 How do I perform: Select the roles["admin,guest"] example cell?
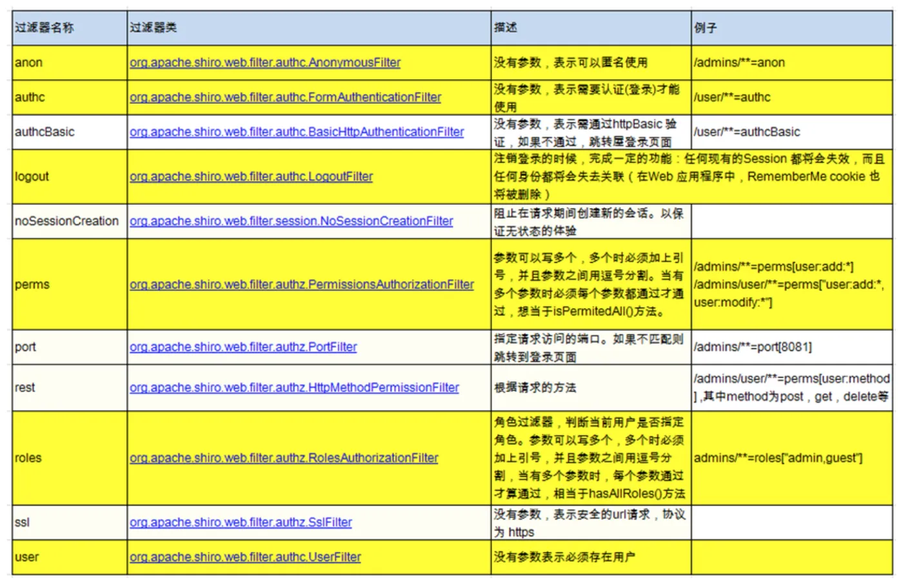[x=792, y=458]
